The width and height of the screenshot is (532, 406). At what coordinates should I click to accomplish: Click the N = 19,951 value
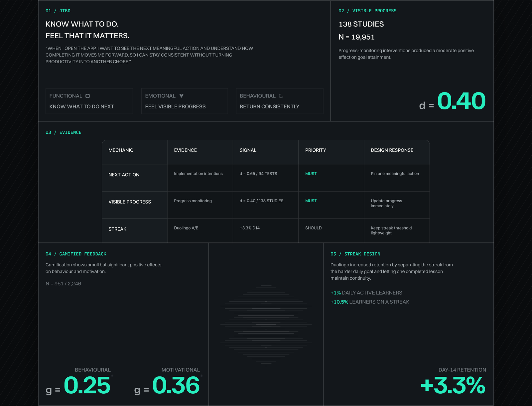click(x=356, y=37)
